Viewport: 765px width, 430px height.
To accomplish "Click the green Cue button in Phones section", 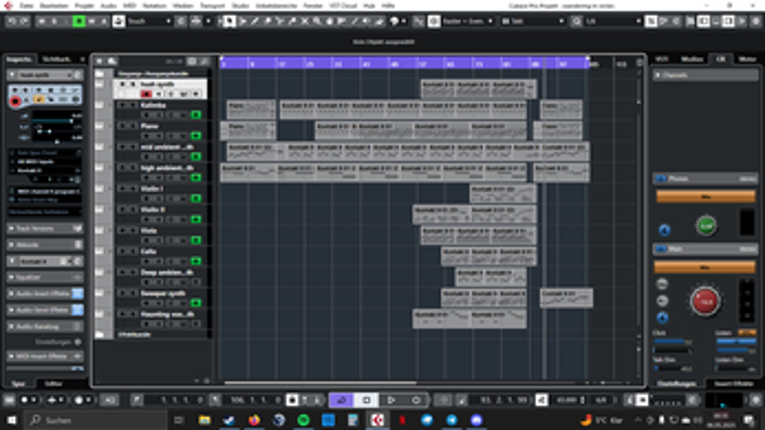I will (706, 225).
